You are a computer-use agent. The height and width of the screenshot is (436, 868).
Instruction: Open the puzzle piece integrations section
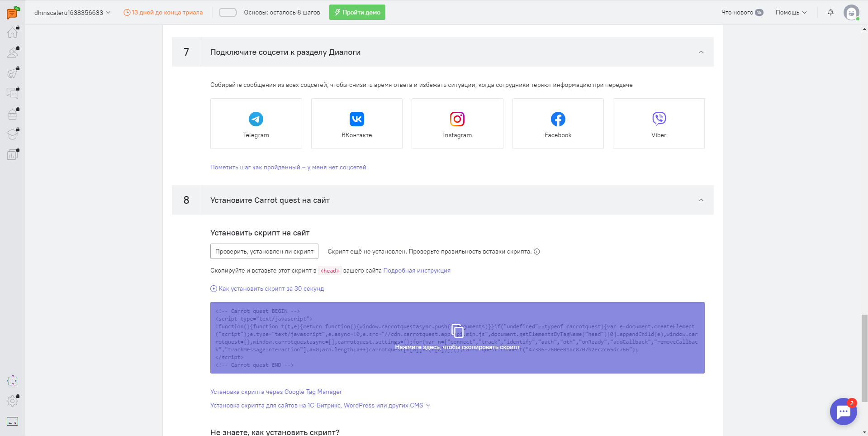(x=13, y=381)
